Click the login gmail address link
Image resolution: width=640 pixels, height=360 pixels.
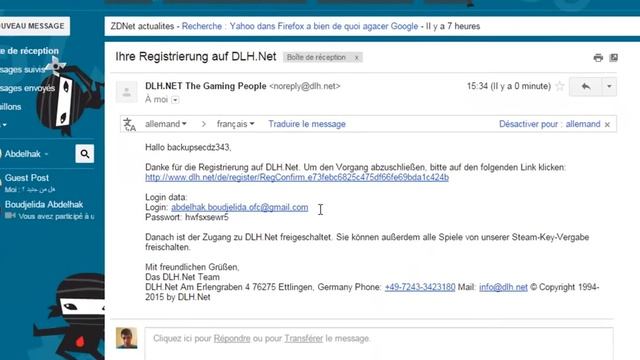(x=240, y=207)
